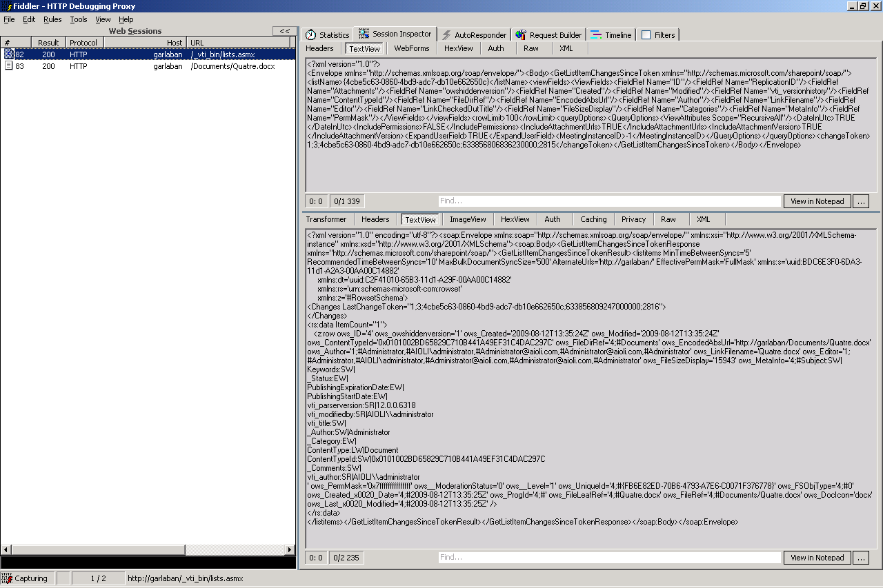Open request Auth inspector tab
This screenshot has height=588, width=883.
[496, 48]
